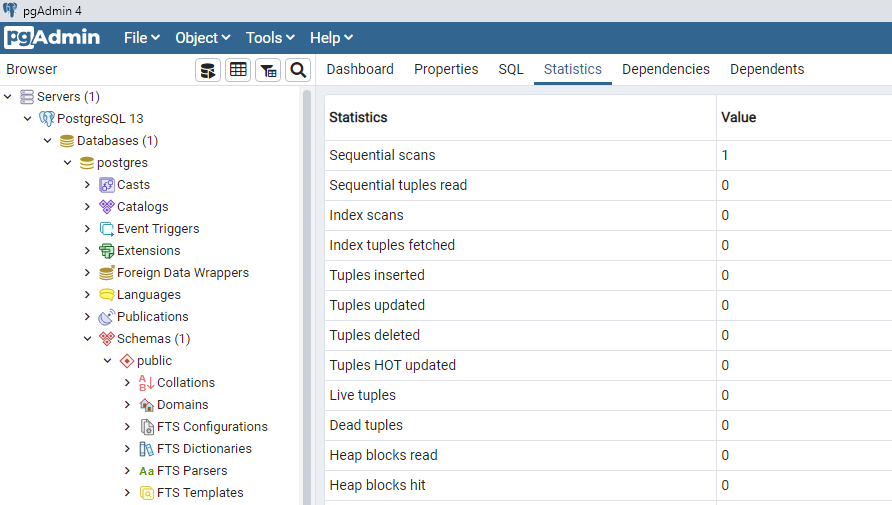Click the Statistics column header

(521, 118)
